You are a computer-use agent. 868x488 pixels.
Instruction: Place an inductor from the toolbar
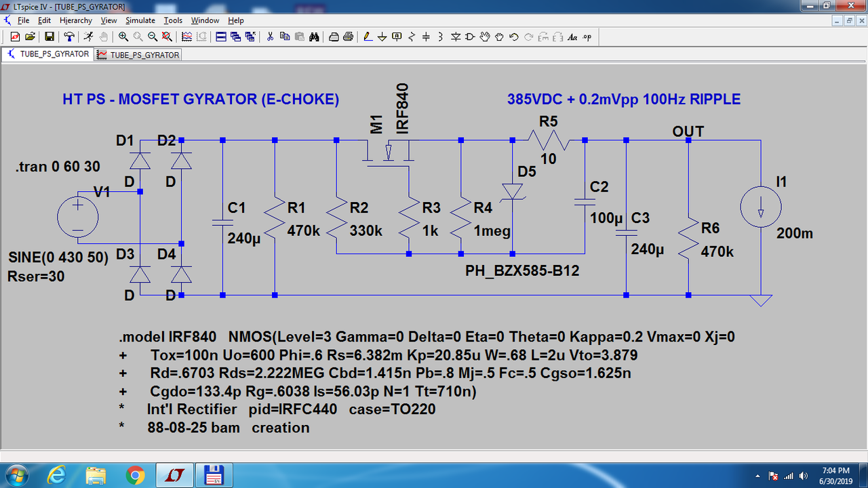[x=440, y=37]
